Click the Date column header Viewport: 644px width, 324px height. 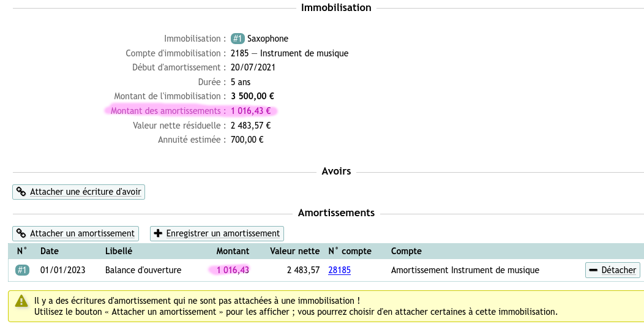point(50,251)
